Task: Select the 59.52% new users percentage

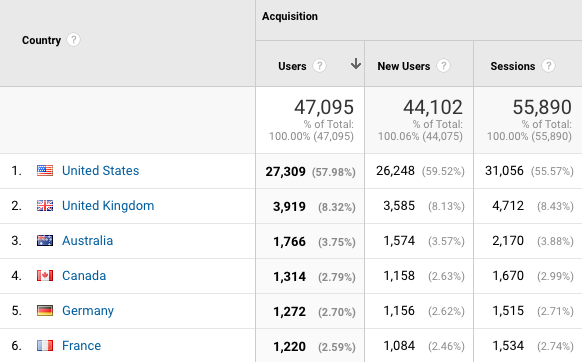Action: point(443,171)
